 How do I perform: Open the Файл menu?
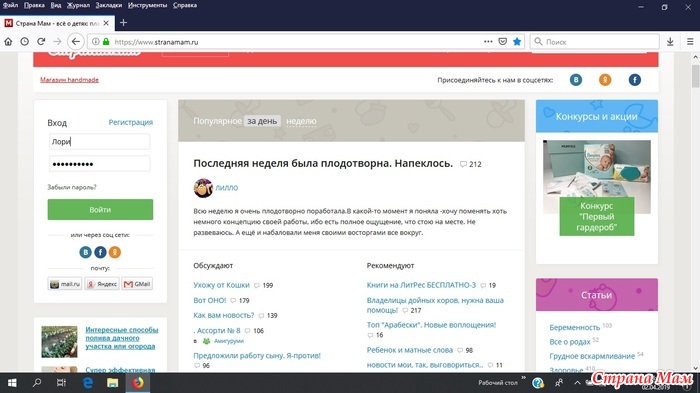10,5
